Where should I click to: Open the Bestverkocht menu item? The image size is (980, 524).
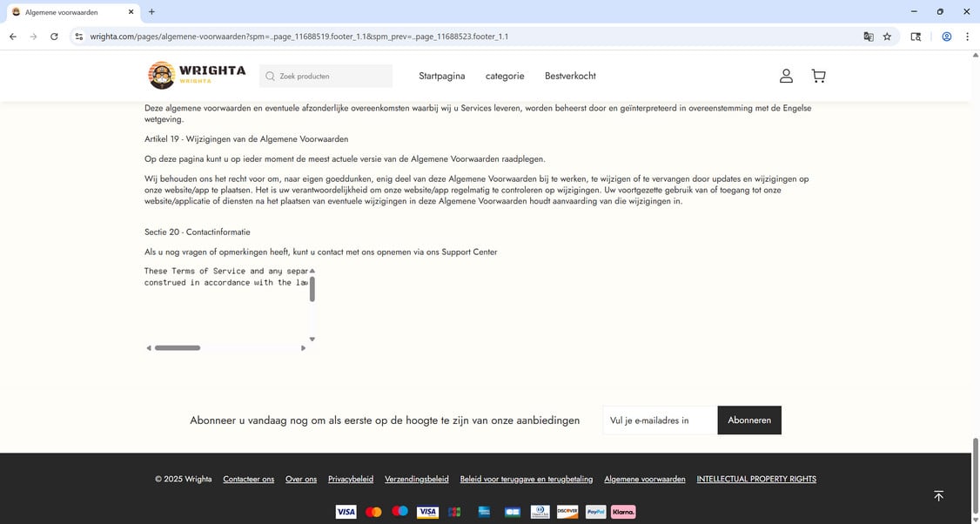pos(570,76)
